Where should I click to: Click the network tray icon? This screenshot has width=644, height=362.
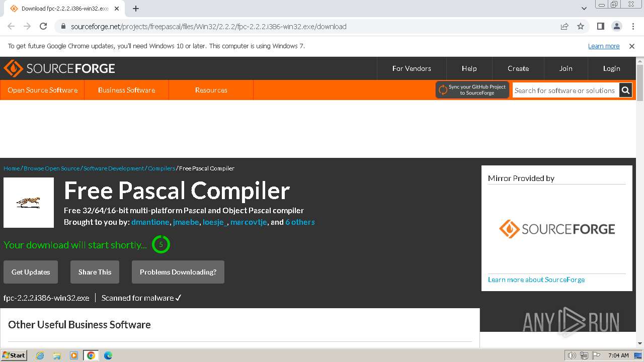(584, 355)
